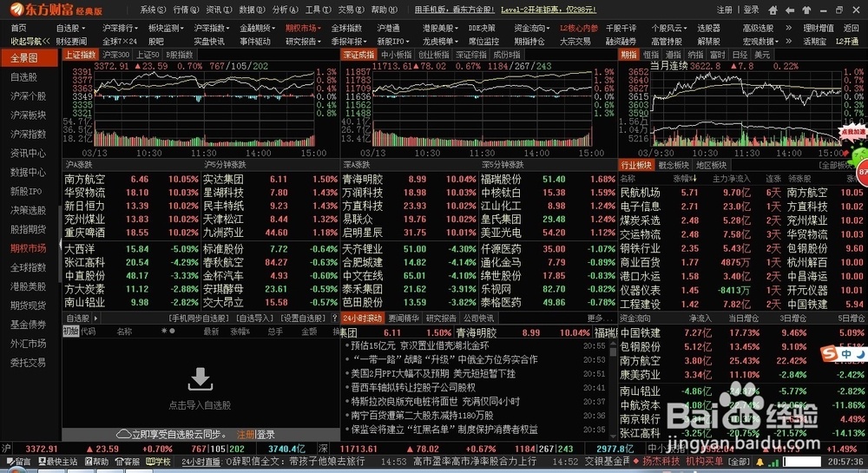Click the input box in the status bar
This screenshot has height=473, width=868.
(x=801, y=462)
